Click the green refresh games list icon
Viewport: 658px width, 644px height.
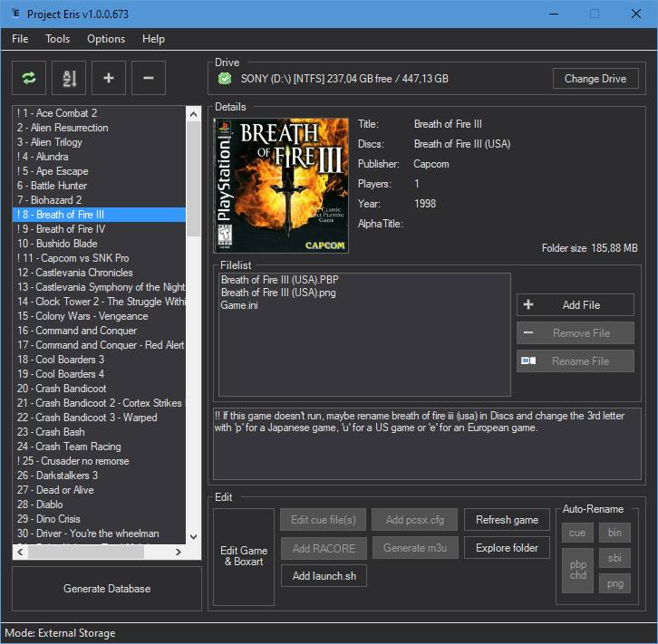(28, 78)
